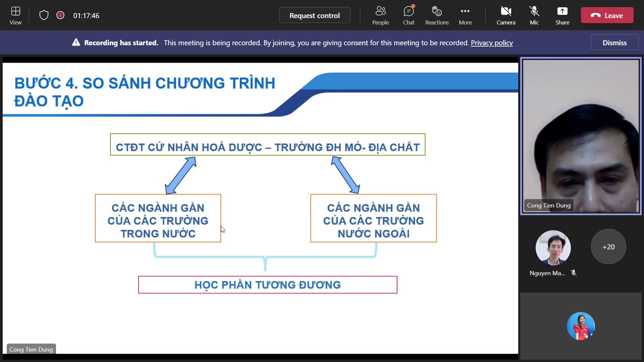Viewport: 644px width, 362px height.
Task: Open the View layout options
Action: pyautogui.click(x=15, y=15)
